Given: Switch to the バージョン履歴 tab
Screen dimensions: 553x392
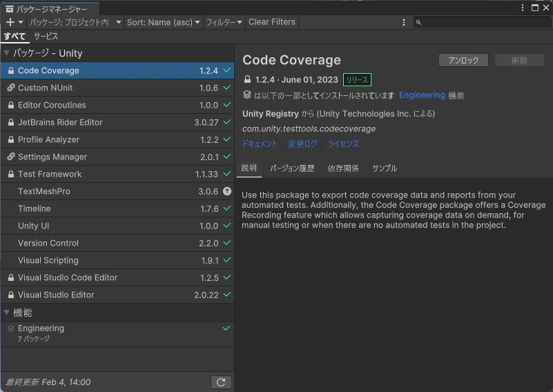Looking at the screenshot, I should [x=292, y=168].
